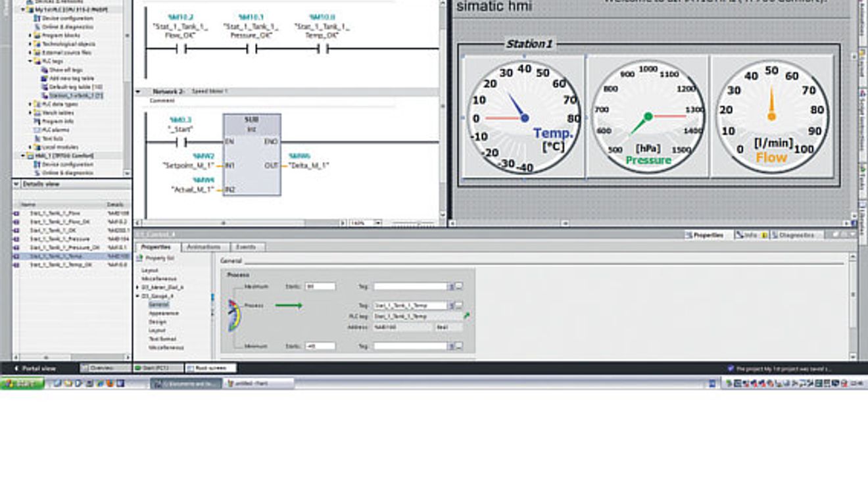
Task: Click the Process tag field
Action: (x=410, y=305)
